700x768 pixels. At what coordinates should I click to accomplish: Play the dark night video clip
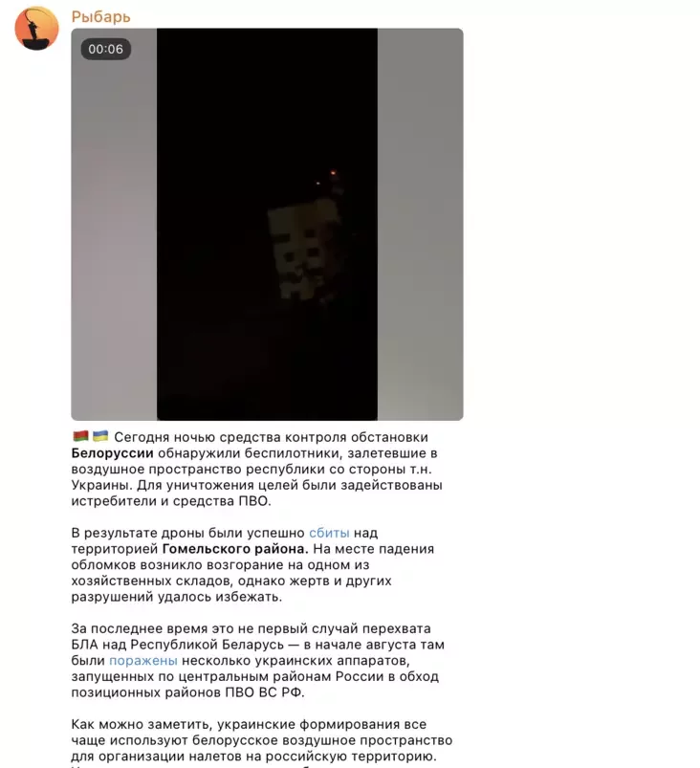267,225
